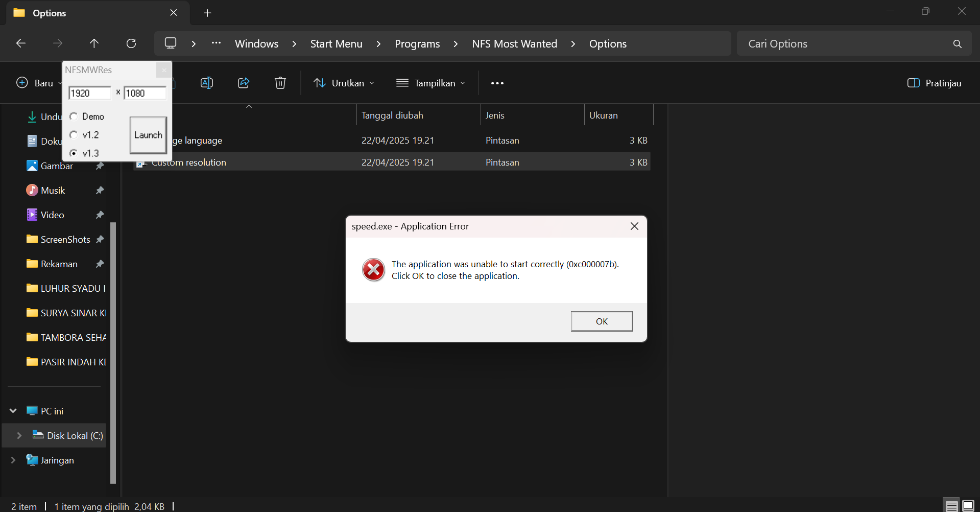Close the NFSMWRes window

coord(163,70)
